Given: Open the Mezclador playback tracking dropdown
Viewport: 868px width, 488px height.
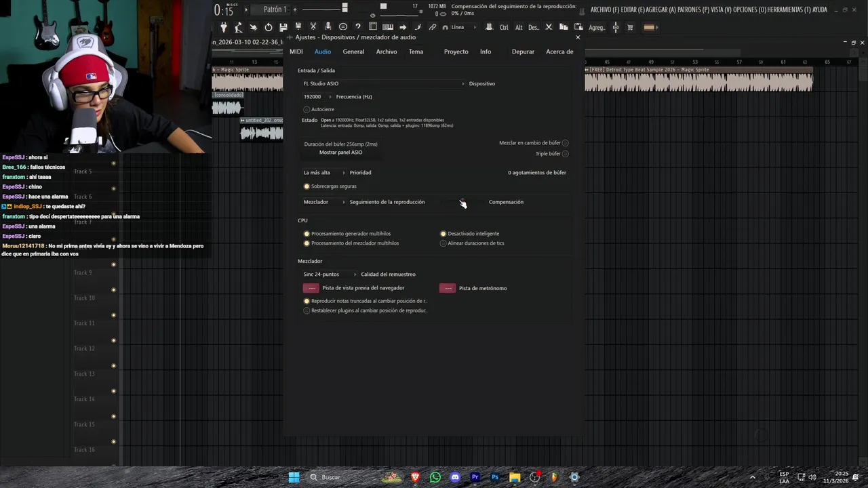Looking at the screenshot, I should point(324,202).
